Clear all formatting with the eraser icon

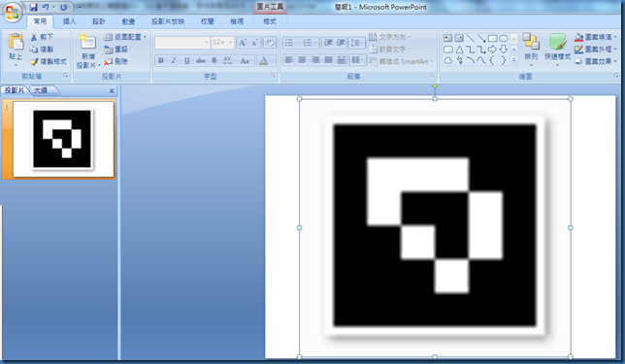(270, 43)
